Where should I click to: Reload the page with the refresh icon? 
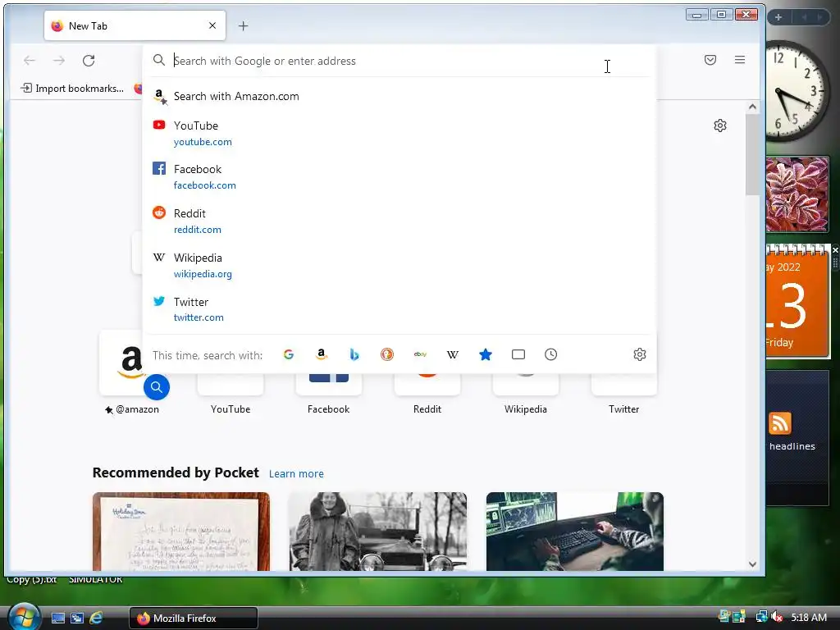tap(89, 61)
